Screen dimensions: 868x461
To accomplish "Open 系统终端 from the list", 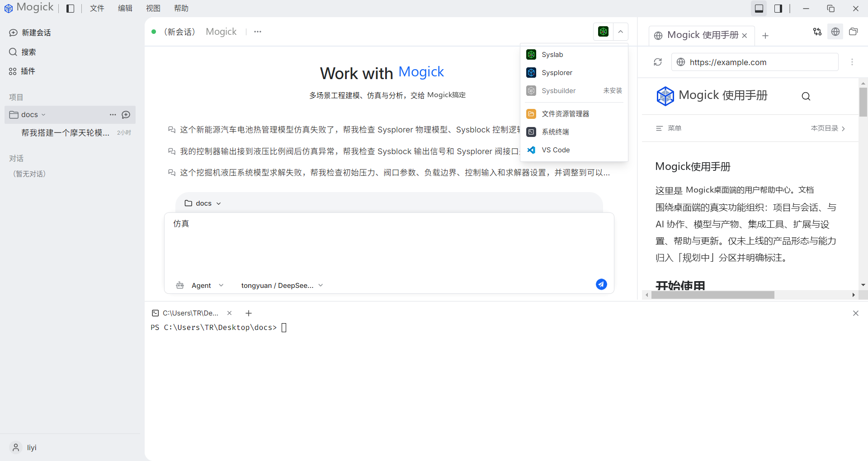I will pyautogui.click(x=574, y=132).
